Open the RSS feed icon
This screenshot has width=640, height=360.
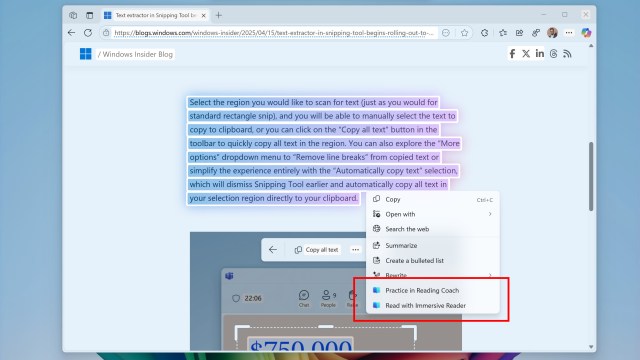(567, 53)
